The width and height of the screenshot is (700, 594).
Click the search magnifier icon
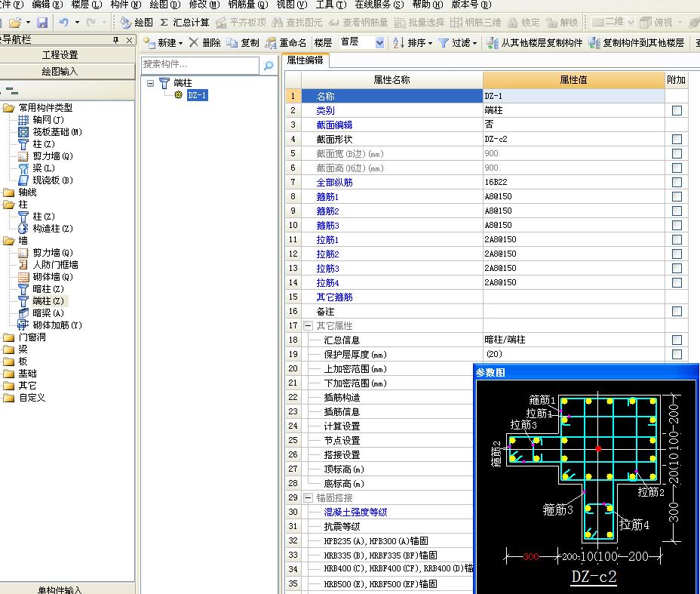269,65
